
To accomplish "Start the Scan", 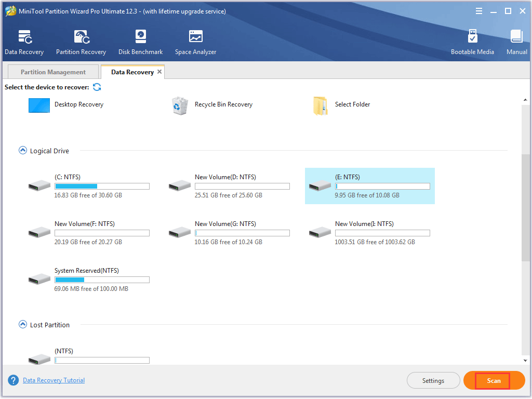I will (494, 381).
